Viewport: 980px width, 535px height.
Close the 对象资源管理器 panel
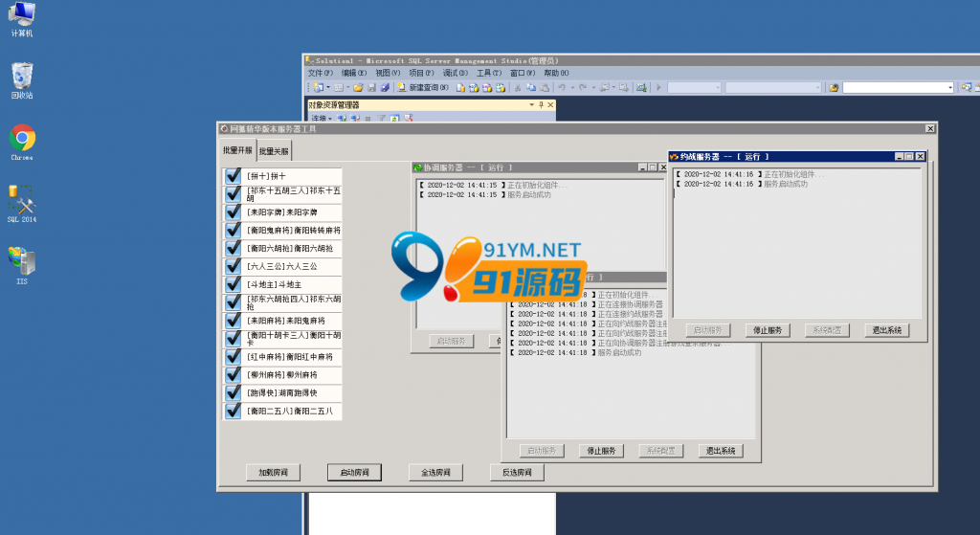(550, 105)
